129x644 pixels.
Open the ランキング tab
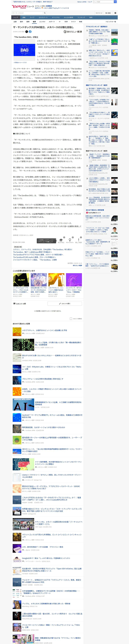[81, 17]
